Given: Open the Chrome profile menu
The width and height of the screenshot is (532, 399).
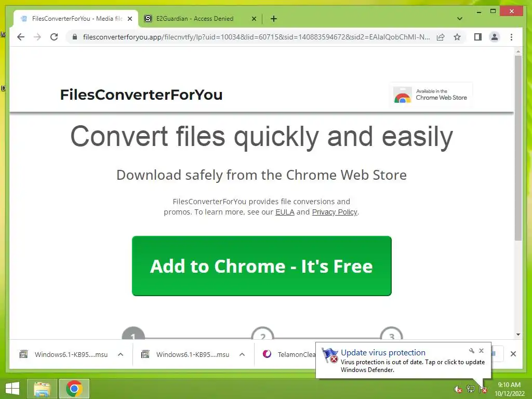Looking at the screenshot, I should click(x=495, y=37).
